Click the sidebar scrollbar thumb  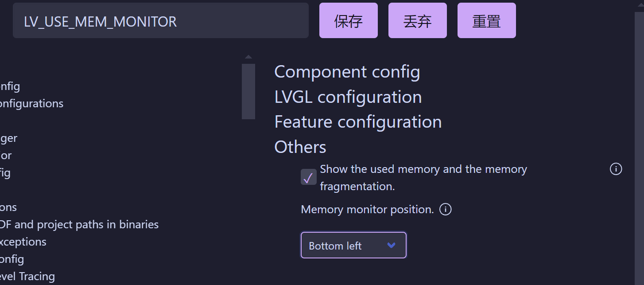[248, 91]
